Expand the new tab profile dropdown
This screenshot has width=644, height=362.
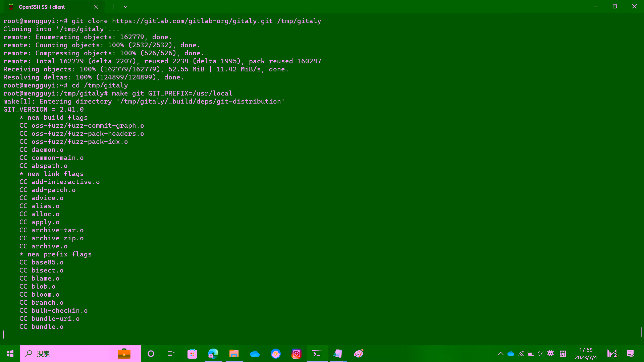[x=125, y=7]
